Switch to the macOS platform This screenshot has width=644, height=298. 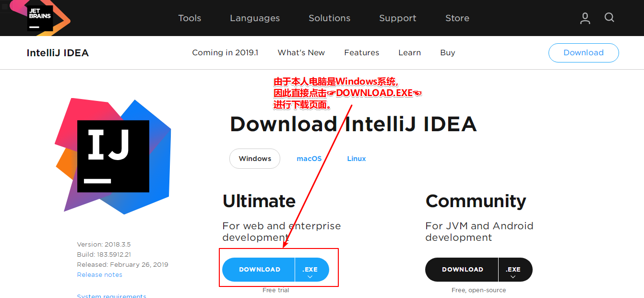(x=309, y=158)
